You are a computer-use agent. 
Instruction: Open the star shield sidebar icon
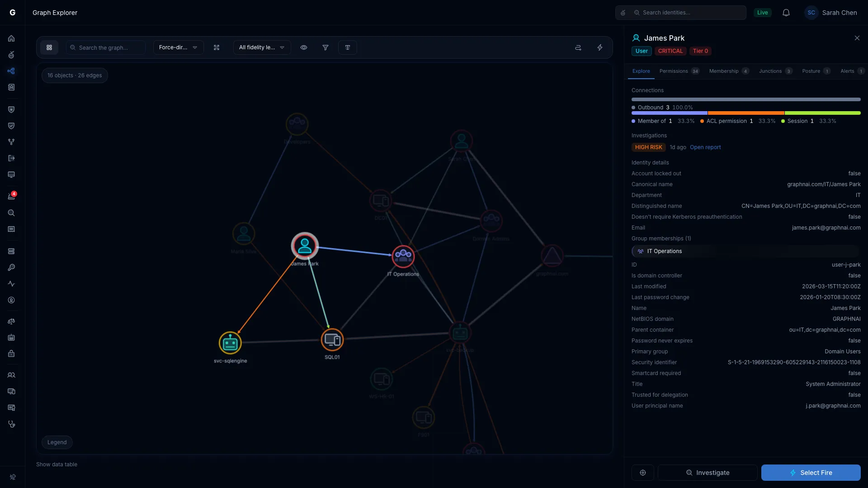(x=11, y=109)
